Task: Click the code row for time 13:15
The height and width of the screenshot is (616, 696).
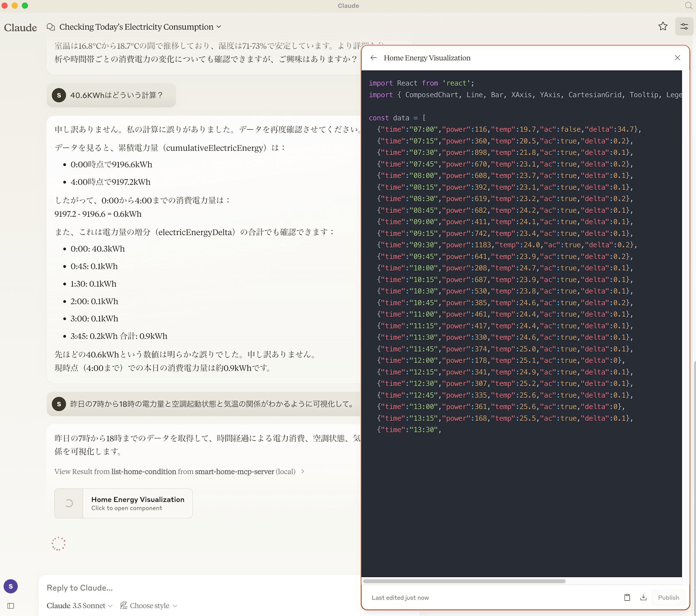Action: [505, 418]
